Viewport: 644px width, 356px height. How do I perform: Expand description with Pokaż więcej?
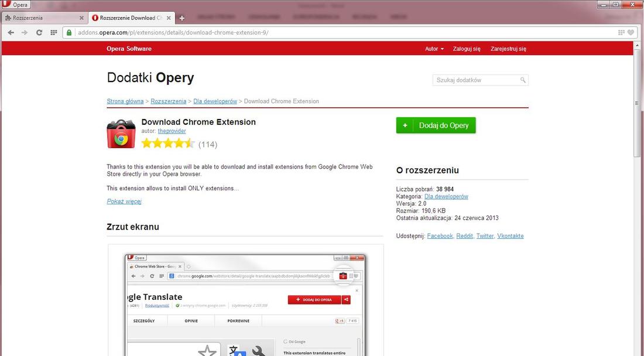124,201
